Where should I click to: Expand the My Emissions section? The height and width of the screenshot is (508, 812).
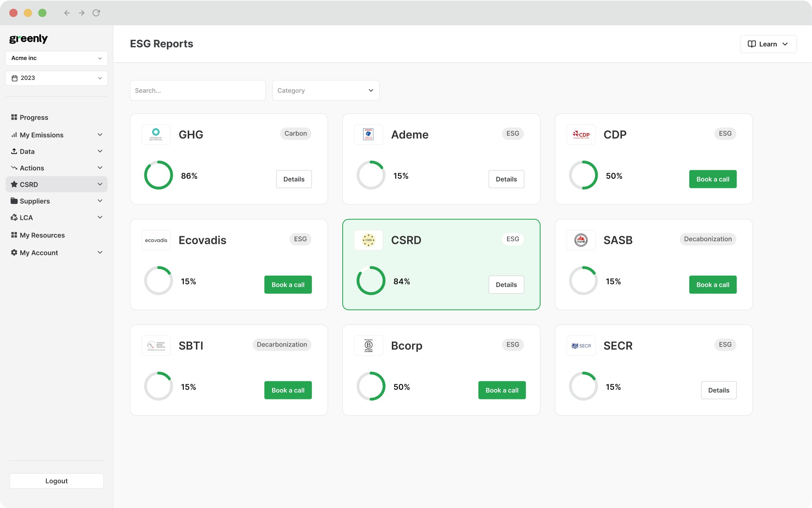point(101,135)
